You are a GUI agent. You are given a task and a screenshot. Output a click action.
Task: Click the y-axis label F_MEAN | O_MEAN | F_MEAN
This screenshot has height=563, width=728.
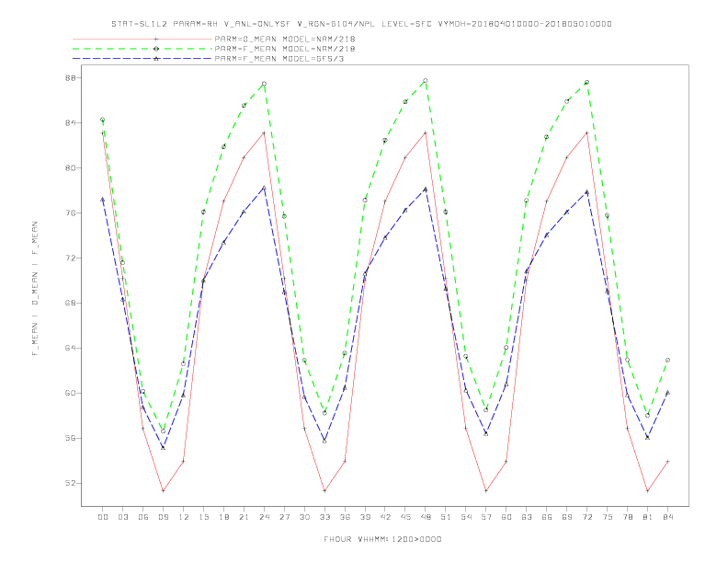tap(35, 289)
